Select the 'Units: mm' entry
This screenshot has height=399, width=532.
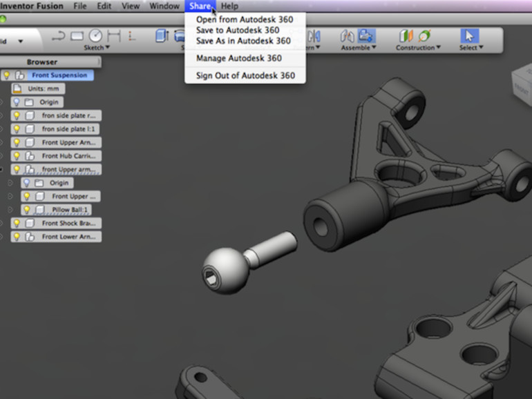[38, 88]
